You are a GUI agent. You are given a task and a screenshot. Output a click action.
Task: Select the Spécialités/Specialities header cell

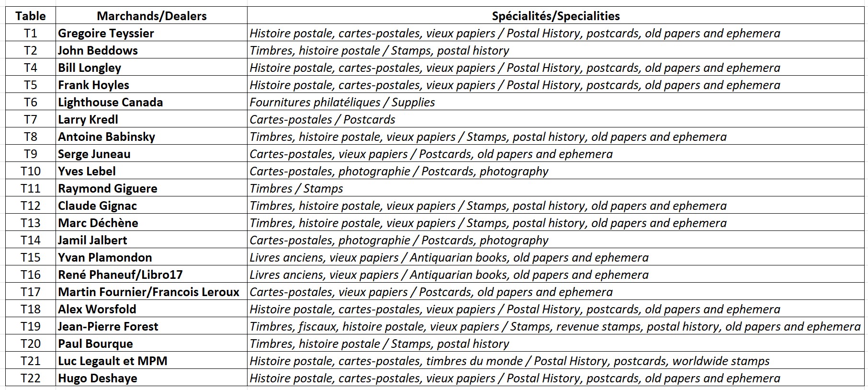click(x=555, y=16)
